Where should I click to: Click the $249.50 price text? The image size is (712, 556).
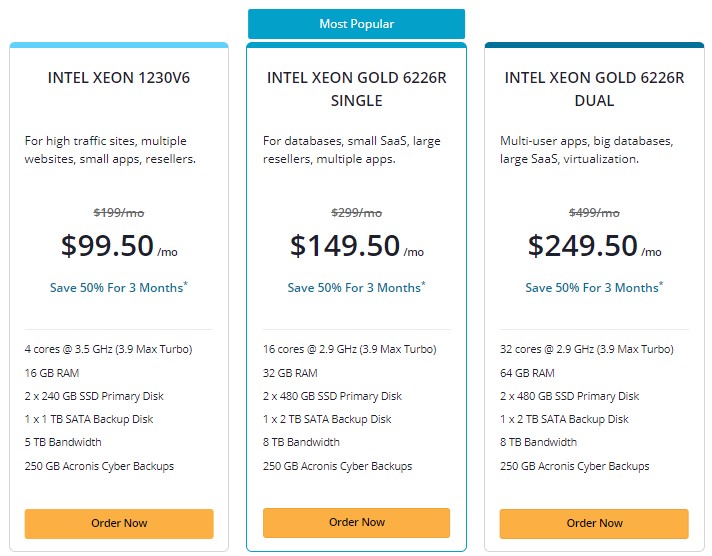click(x=582, y=246)
